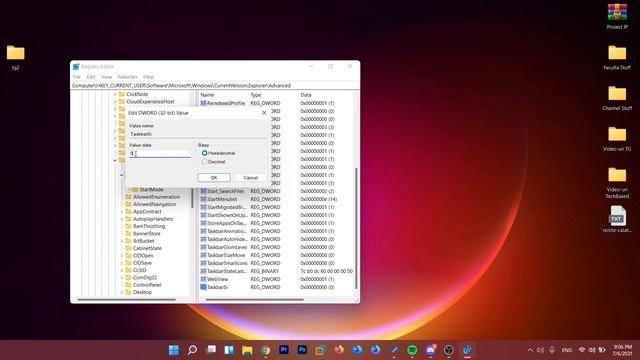The width and height of the screenshot is (640, 360).
Task: Select the WebView value icon
Action: (x=203, y=279)
